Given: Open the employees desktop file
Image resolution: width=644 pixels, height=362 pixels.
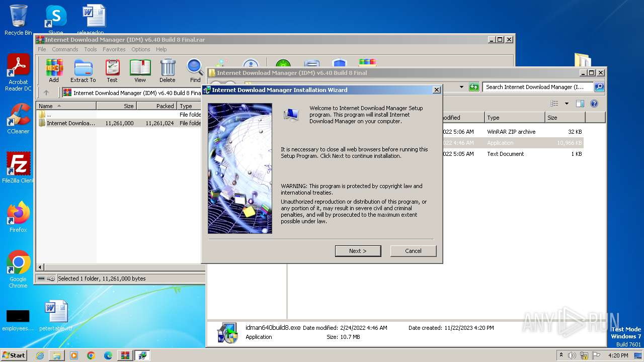Looking at the screenshot, I should click(x=18, y=320).
